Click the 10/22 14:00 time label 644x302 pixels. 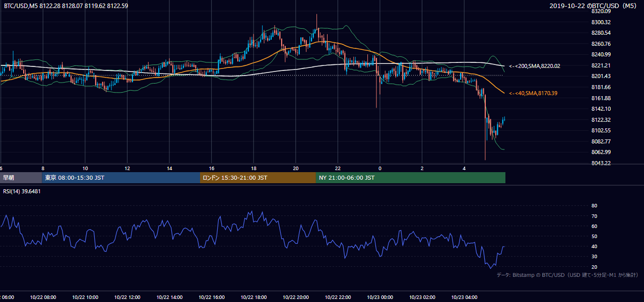coord(169,297)
